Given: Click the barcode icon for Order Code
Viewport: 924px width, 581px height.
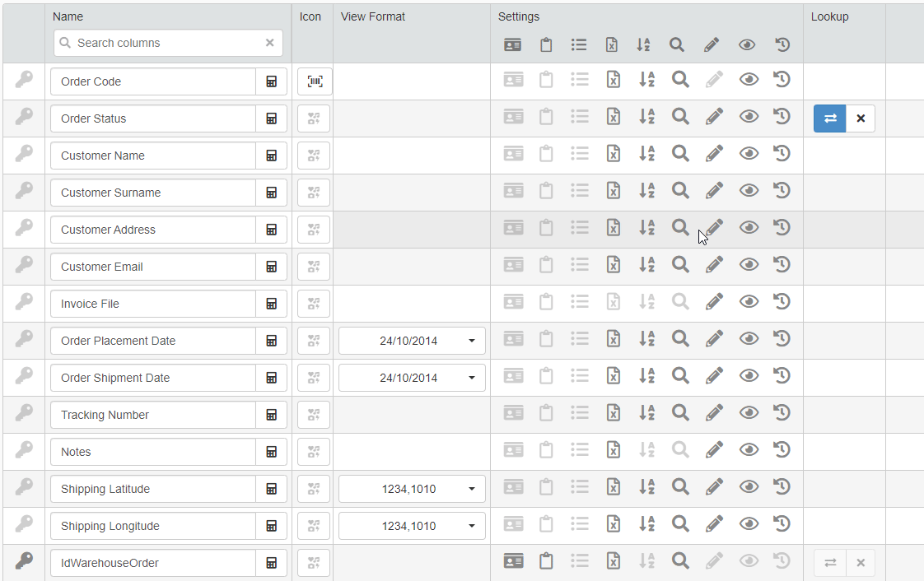Looking at the screenshot, I should (x=315, y=81).
